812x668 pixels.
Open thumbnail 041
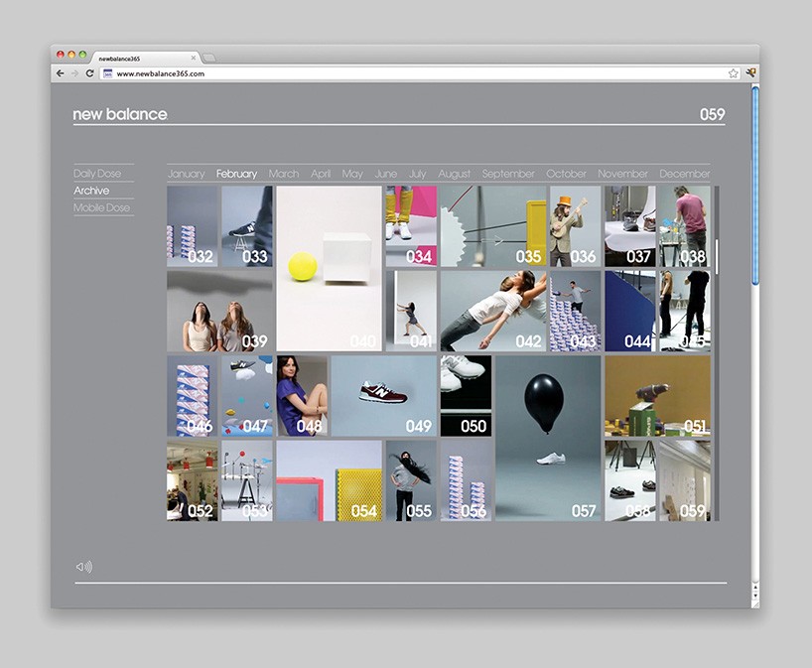pyautogui.click(x=411, y=312)
